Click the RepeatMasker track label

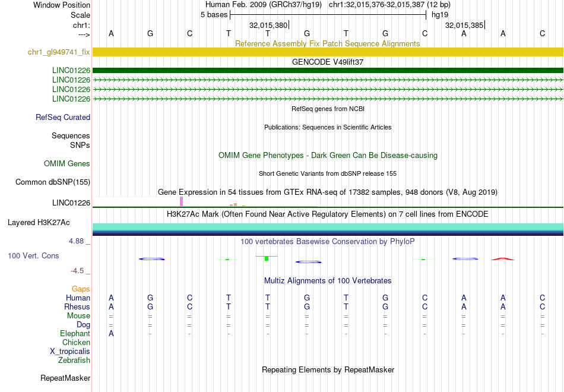[65, 378]
